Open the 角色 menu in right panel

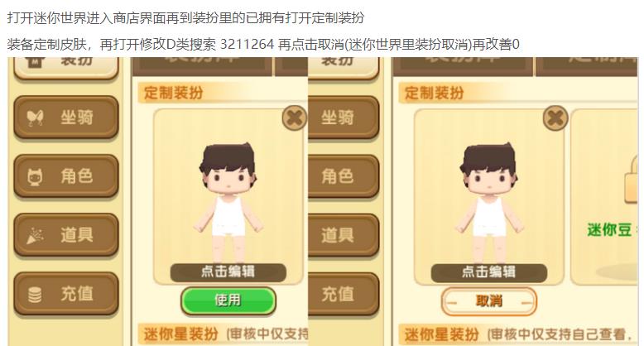[x=343, y=176]
